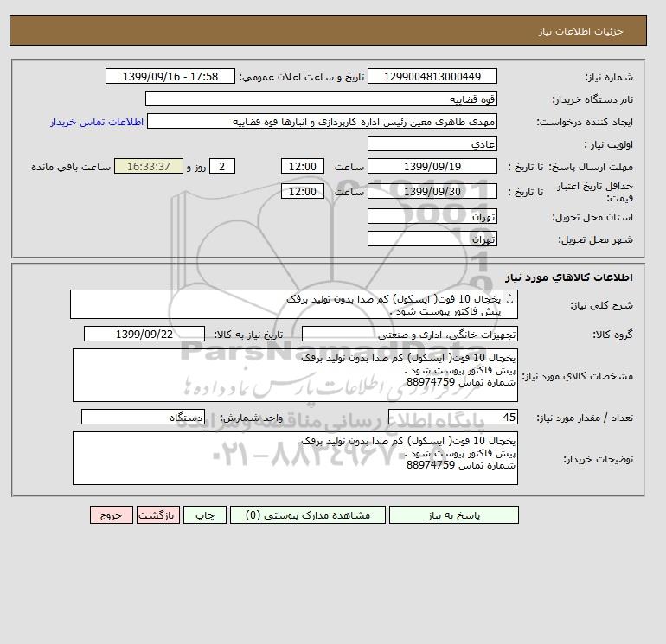666x644 pixels.
Task: Open 'اطلاعات تماس خریدار' link
Action: tap(97, 122)
